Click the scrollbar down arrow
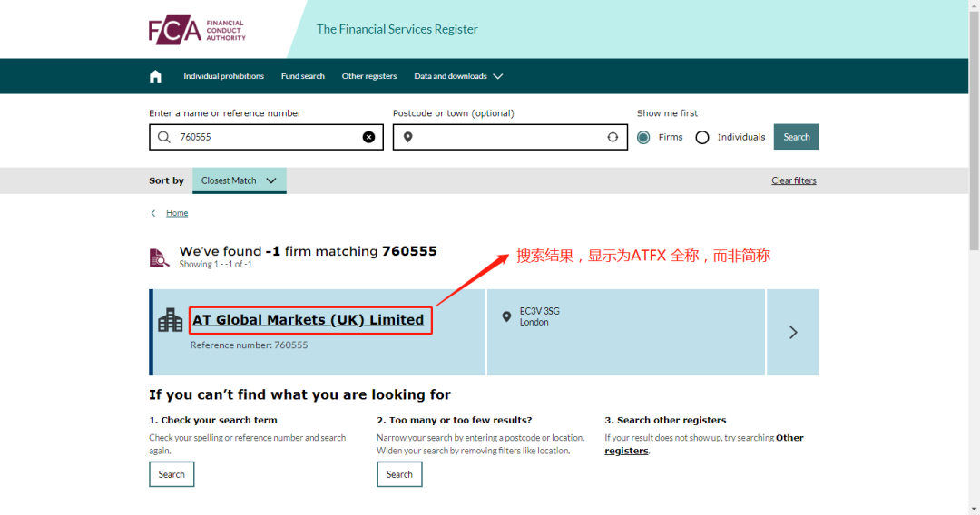The image size is (980, 515). point(975,510)
